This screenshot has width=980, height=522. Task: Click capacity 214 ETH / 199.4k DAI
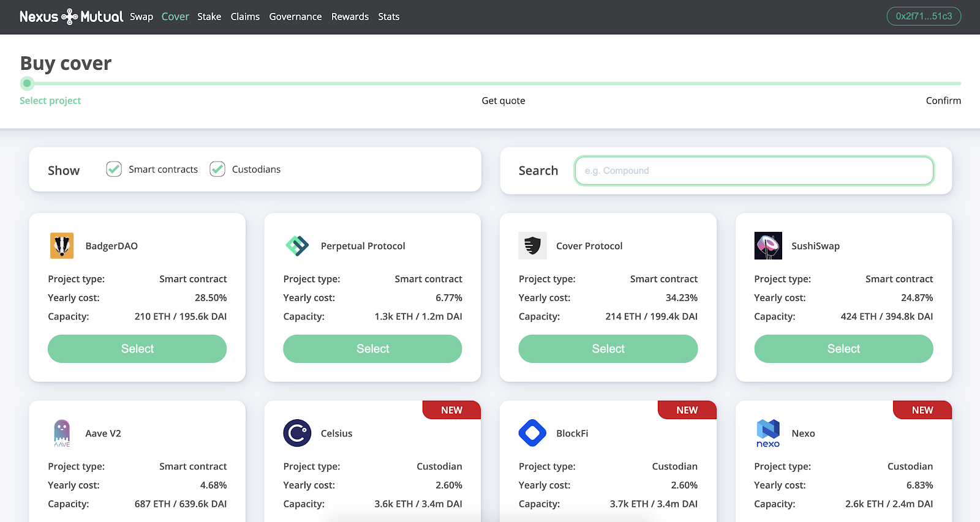coord(652,316)
